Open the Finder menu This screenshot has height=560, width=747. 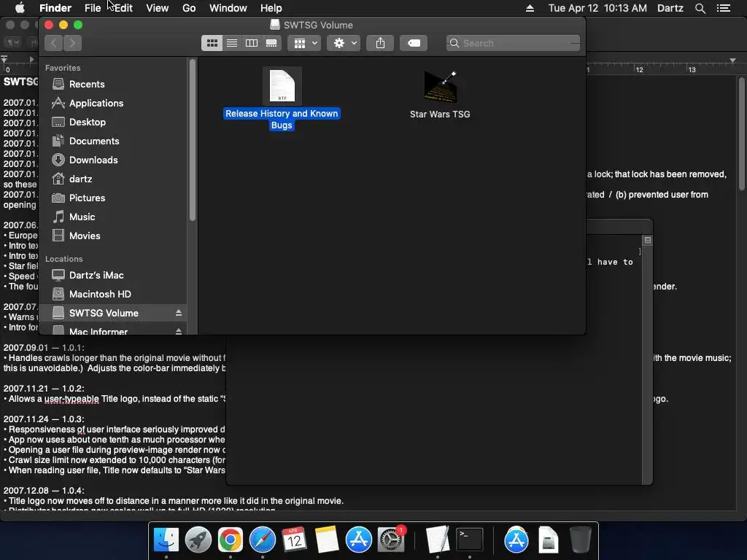(55, 8)
